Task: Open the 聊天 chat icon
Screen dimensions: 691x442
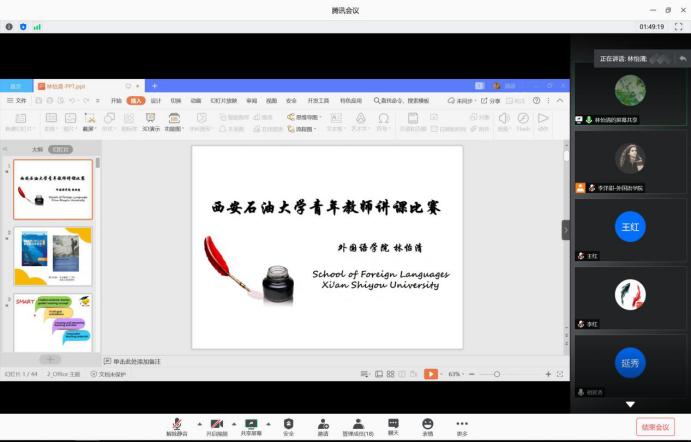Action: tap(393, 424)
